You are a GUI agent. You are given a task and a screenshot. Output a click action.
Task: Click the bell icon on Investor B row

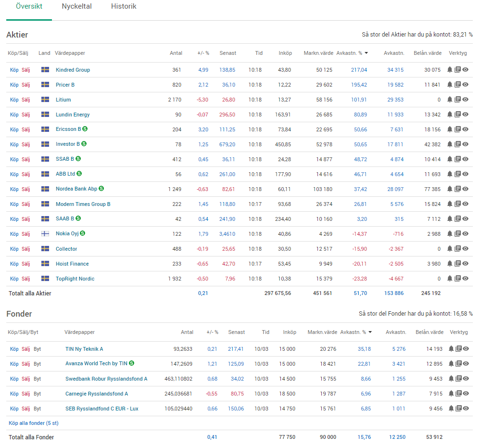tap(450, 144)
